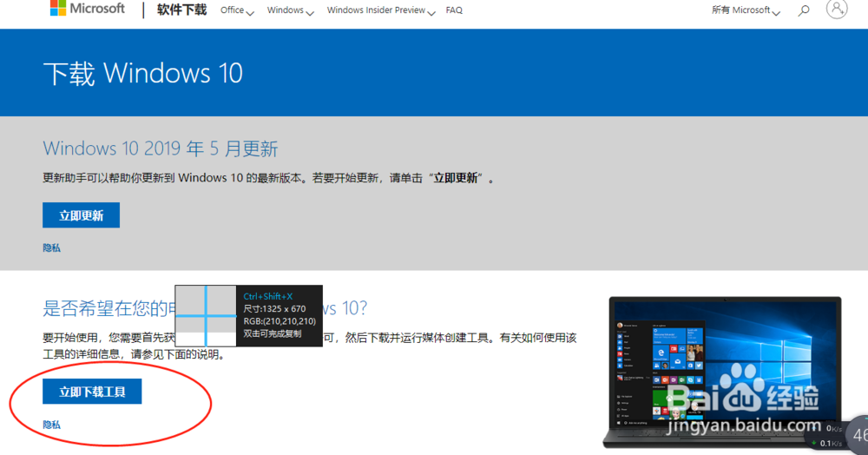Click the account sign-in avatar icon
Image resolution: width=868 pixels, height=455 pixels.
(x=837, y=9)
